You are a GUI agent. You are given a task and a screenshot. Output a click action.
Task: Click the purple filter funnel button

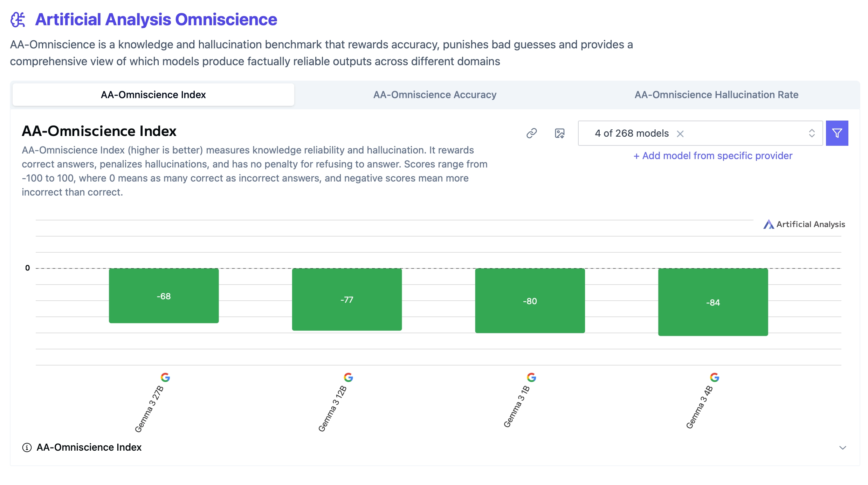[837, 133]
